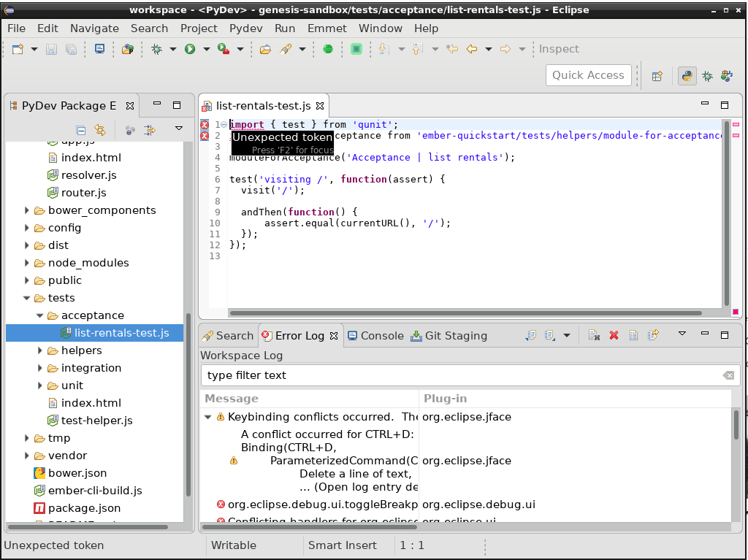The width and height of the screenshot is (748, 560).
Task: Click clear filter text icon
Action: [x=728, y=375]
